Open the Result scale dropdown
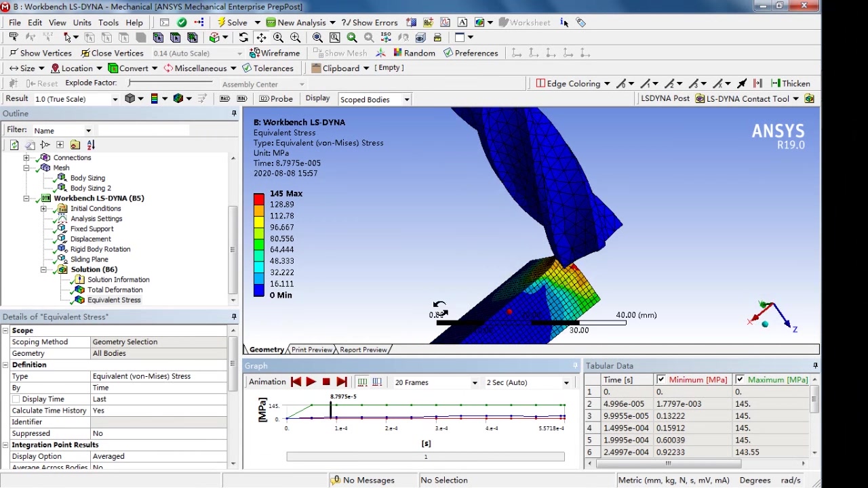 (115, 99)
